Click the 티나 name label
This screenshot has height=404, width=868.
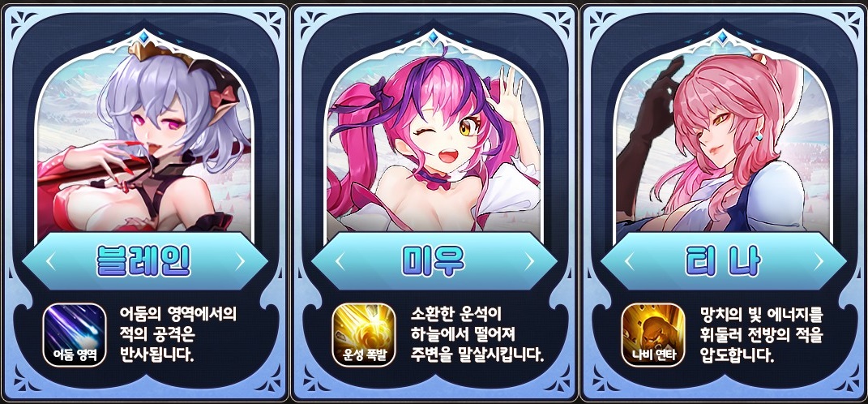point(723,261)
